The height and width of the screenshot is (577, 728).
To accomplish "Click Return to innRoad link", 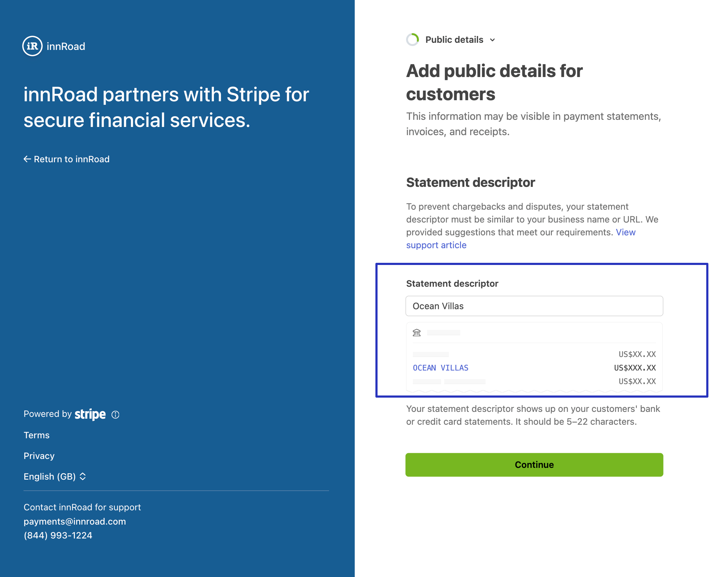I will pos(71,159).
